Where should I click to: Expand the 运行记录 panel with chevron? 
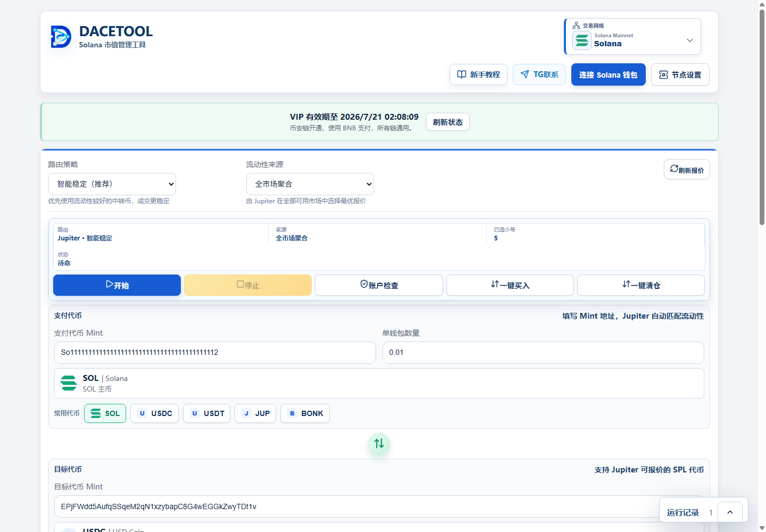pyautogui.click(x=730, y=512)
